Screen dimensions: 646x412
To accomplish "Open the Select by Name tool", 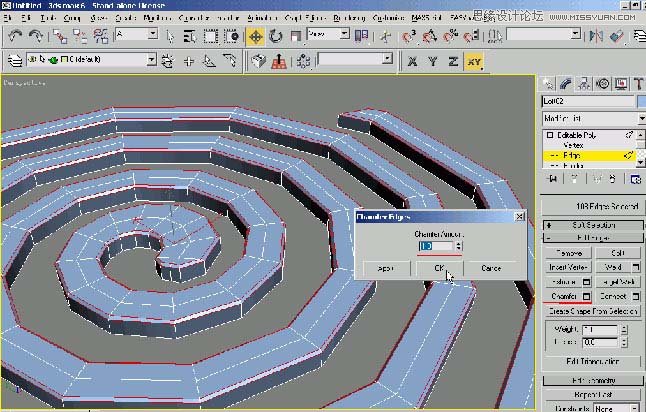I will pyautogui.click(x=190, y=37).
